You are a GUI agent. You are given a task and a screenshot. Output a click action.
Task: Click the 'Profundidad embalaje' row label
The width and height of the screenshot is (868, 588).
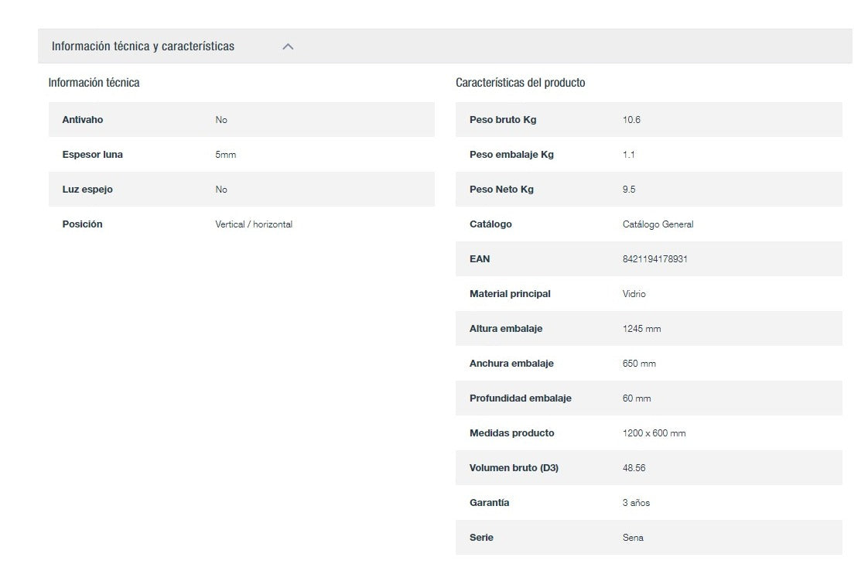[520, 398]
